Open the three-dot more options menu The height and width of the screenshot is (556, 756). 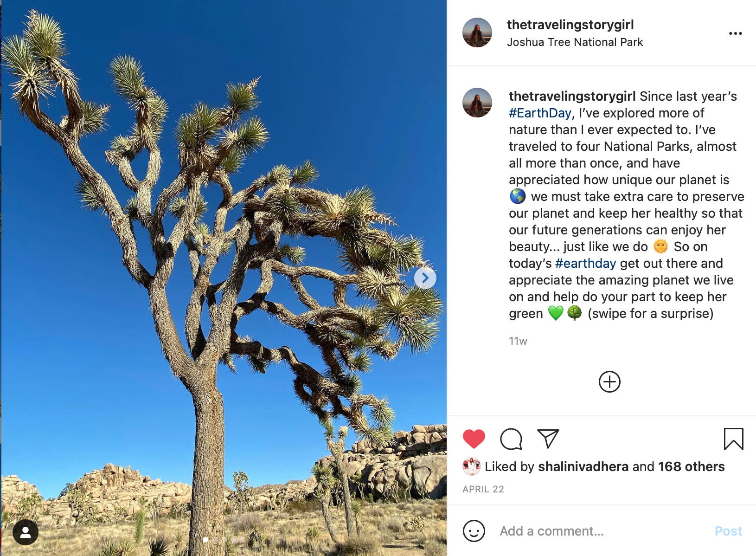(x=735, y=33)
